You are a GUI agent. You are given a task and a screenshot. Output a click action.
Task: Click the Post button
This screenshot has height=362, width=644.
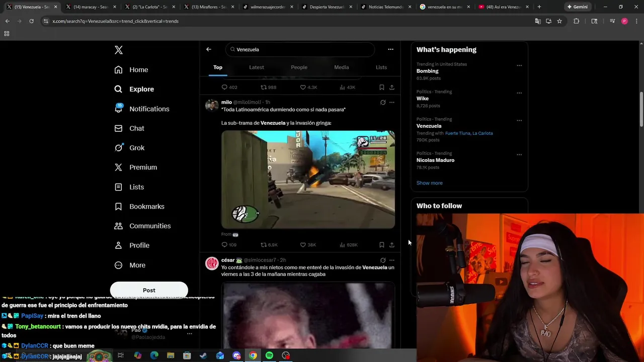click(x=149, y=290)
